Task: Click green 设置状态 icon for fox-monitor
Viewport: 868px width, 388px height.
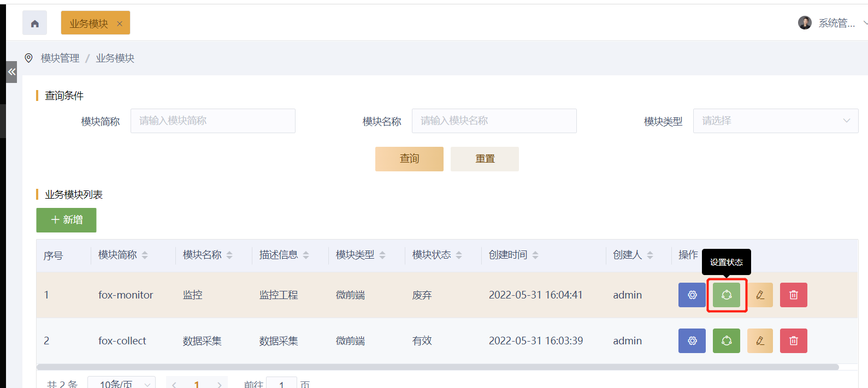Action: [727, 295]
